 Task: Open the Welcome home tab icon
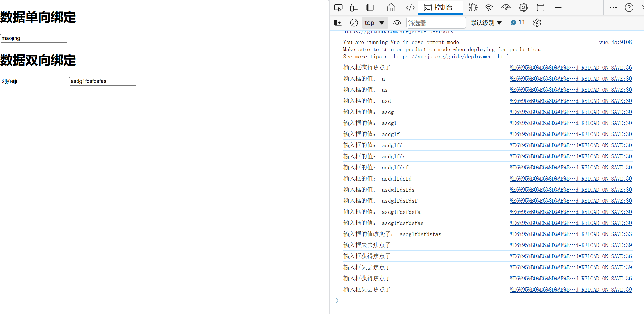(391, 8)
